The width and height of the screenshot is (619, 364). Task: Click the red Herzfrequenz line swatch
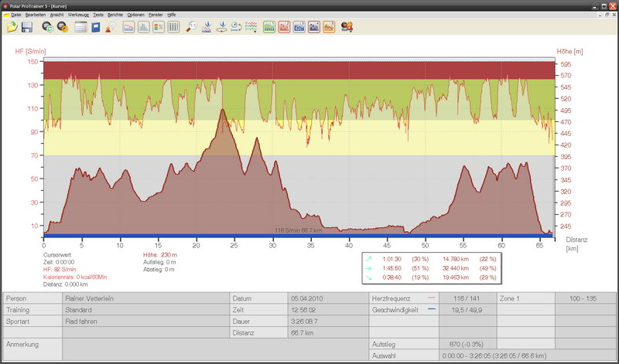(x=431, y=297)
